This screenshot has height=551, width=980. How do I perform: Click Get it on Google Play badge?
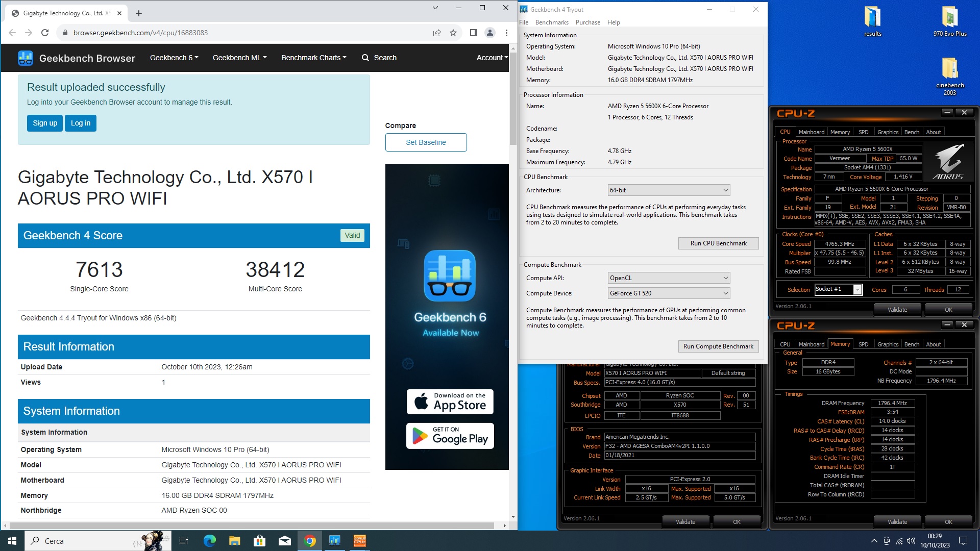tap(450, 436)
